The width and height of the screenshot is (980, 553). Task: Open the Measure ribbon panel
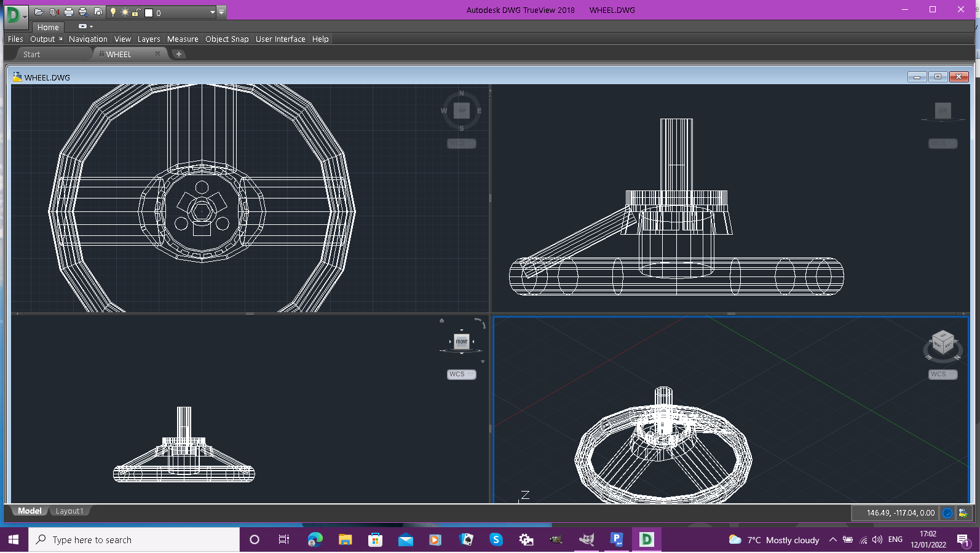click(x=183, y=39)
